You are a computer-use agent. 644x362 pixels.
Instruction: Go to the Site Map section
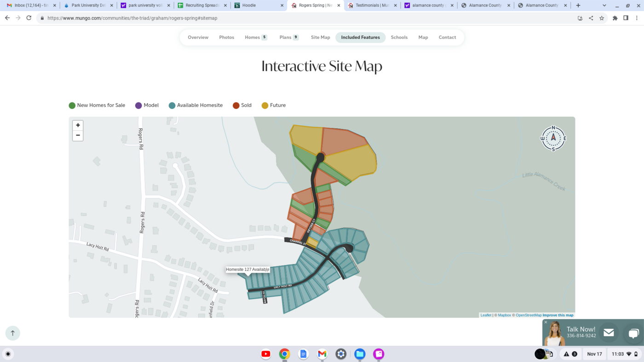[320, 37]
